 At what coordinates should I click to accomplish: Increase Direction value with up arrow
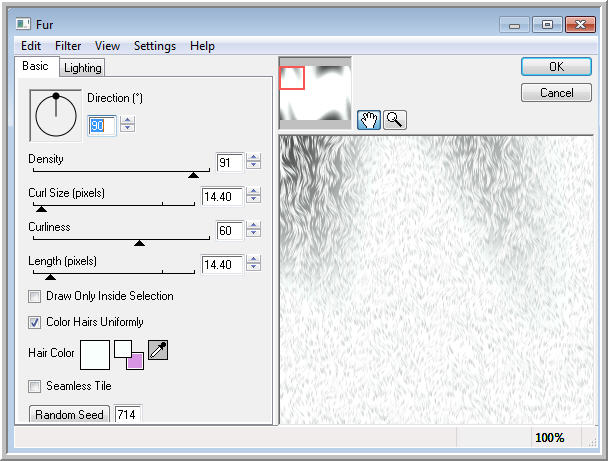click(x=128, y=120)
